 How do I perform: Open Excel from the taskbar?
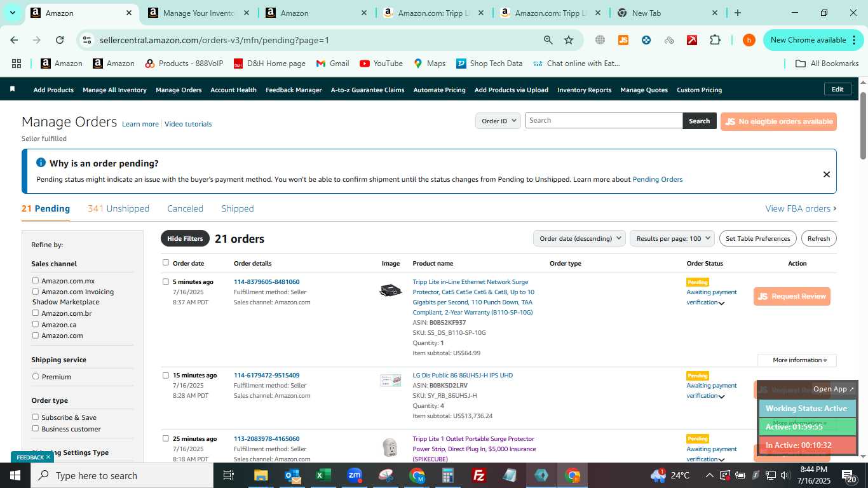pyautogui.click(x=323, y=475)
